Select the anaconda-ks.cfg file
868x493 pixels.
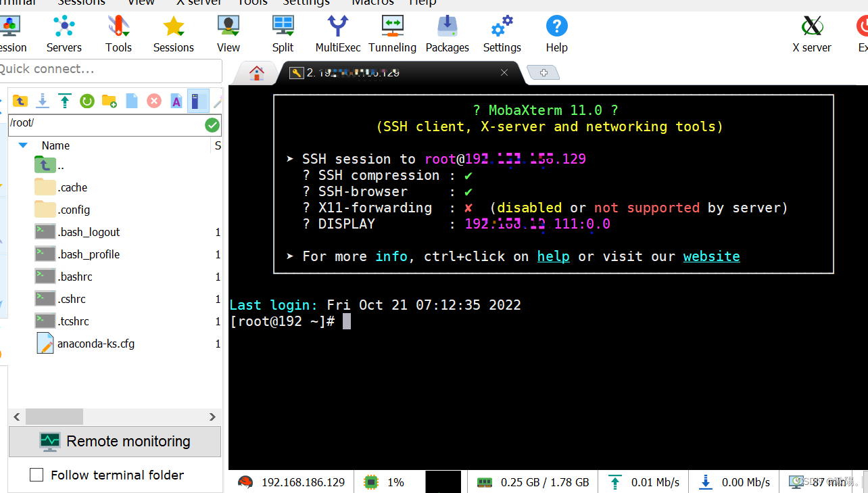(85, 344)
